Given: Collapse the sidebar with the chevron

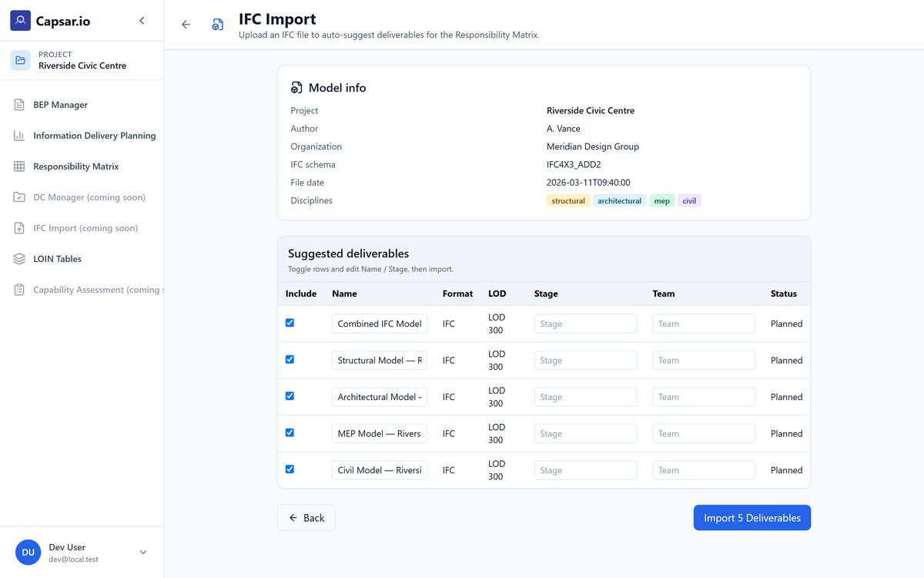Looking at the screenshot, I should point(142,21).
